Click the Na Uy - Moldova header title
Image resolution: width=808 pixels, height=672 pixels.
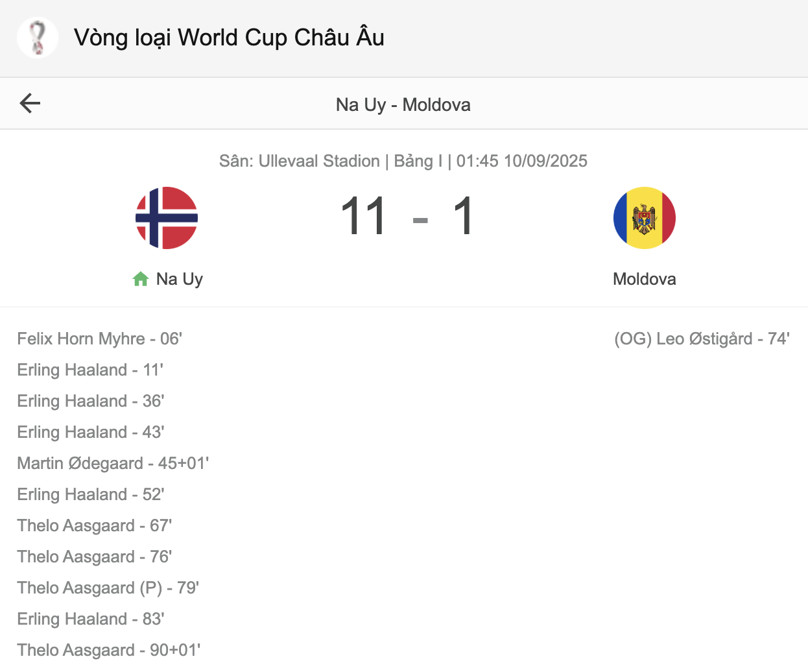pos(403,104)
